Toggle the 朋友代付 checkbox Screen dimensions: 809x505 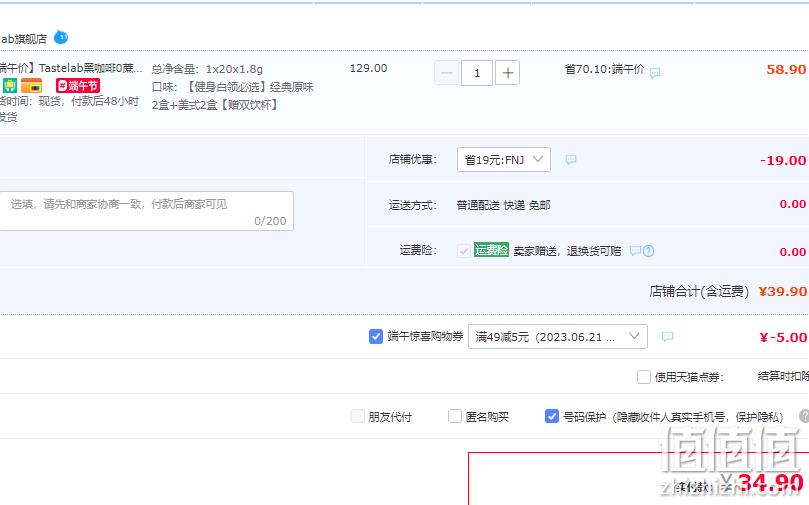(x=358, y=416)
